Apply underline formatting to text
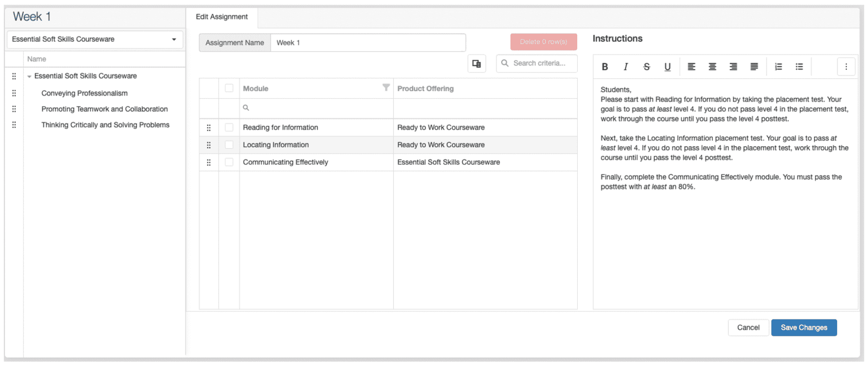Image resolution: width=868 pixels, height=365 pixels. (x=667, y=67)
